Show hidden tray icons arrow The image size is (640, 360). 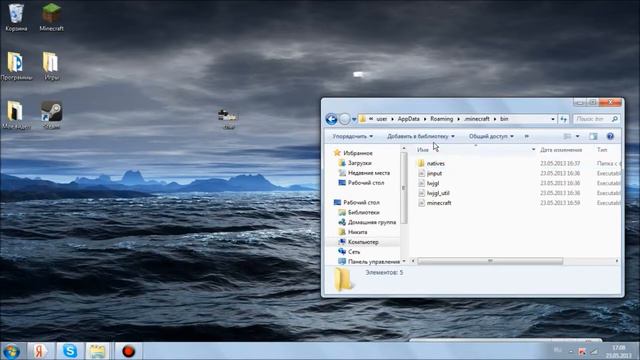[571, 351]
